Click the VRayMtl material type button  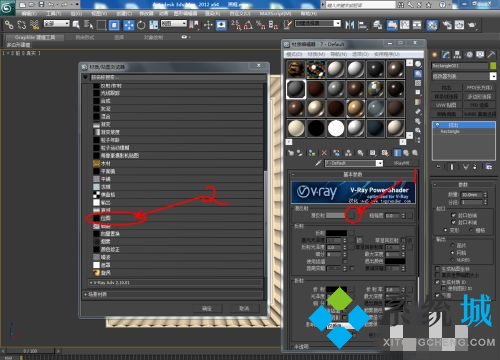coord(401,163)
